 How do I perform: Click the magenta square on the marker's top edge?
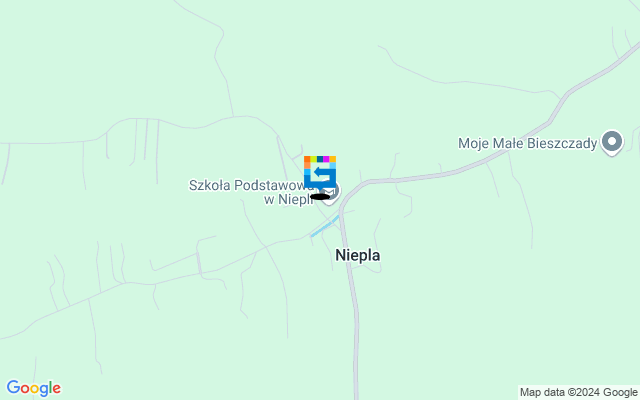click(x=326, y=159)
